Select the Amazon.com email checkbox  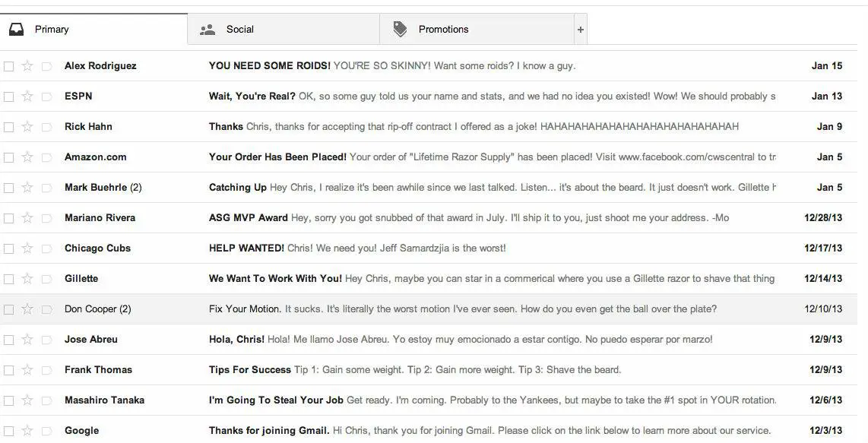[x=9, y=157]
